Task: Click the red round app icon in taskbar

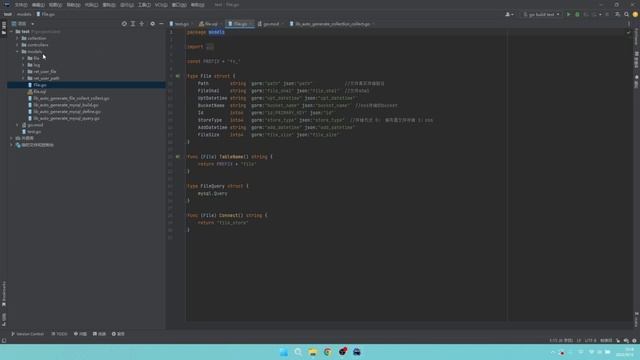Action: coord(342,352)
